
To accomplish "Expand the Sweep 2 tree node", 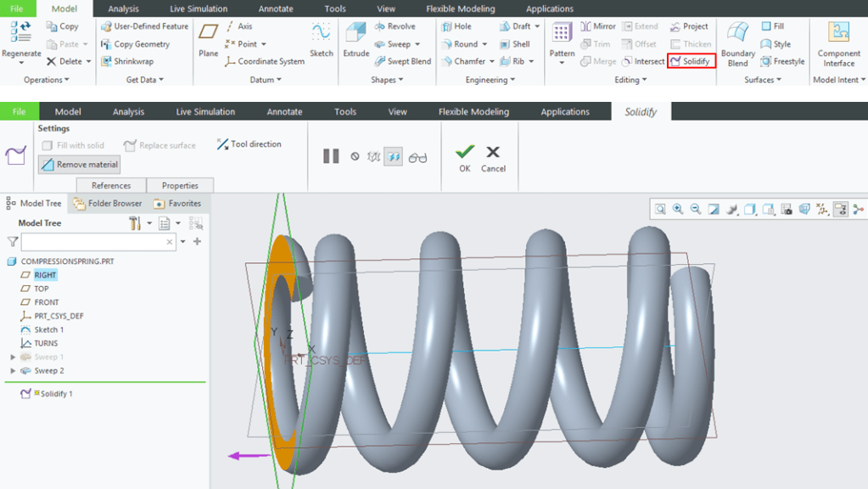I will pos(12,371).
